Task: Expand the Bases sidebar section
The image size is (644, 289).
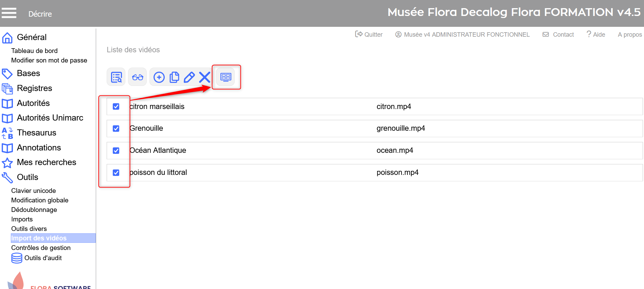Action: (x=28, y=73)
